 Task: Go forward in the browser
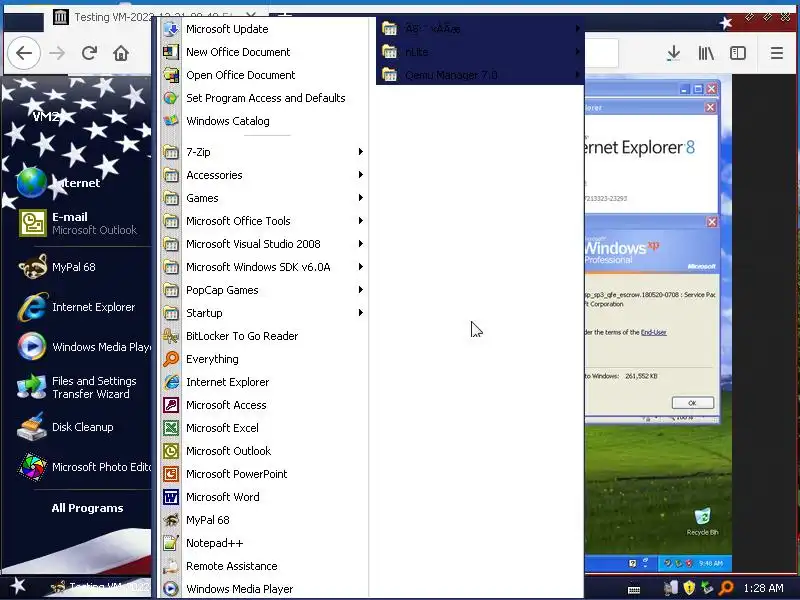tap(57, 53)
